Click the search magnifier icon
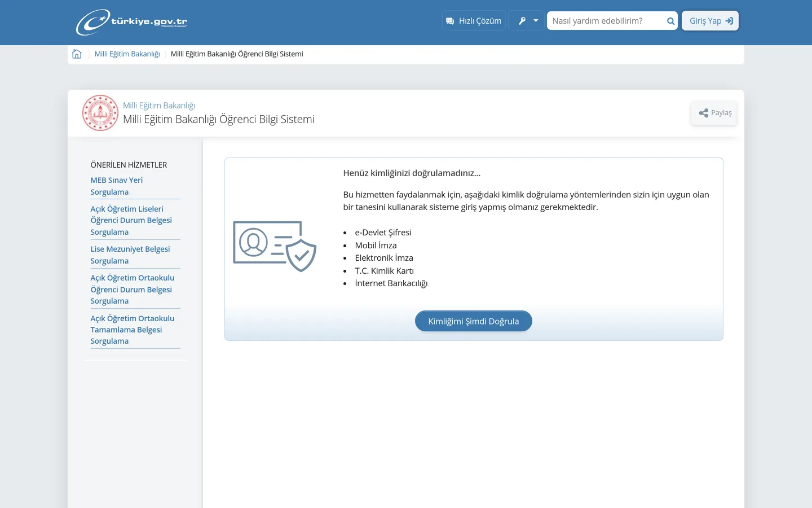 point(670,21)
